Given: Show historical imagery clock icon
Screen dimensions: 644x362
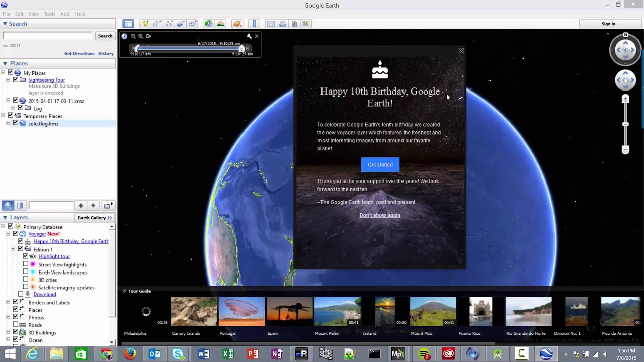Looking at the screenshot, I should (x=208, y=24).
